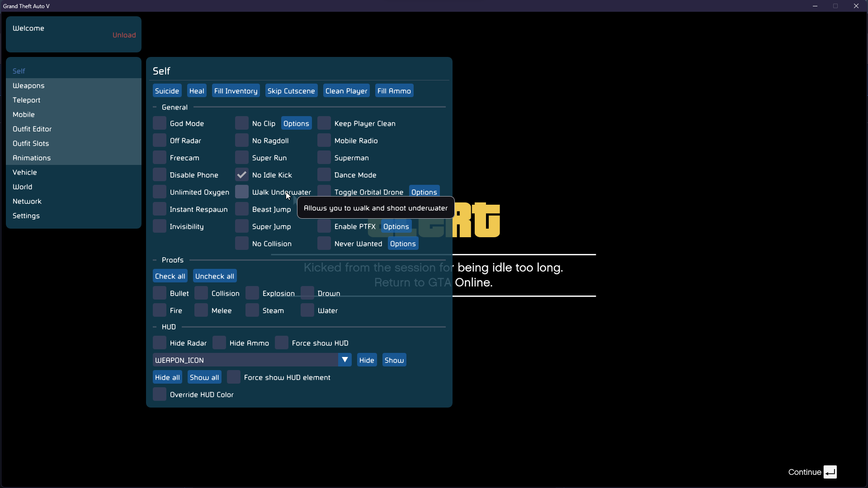The image size is (868, 488).
Task: Click the Unload link
Action: 124,35
